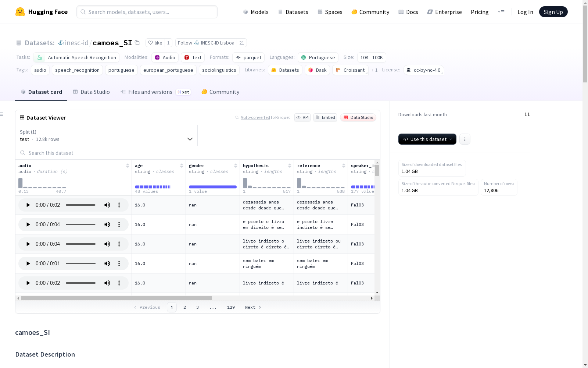Jump to page 129 of dataset rows
Viewport: 588px width, 368px height.
pos(231,307)
